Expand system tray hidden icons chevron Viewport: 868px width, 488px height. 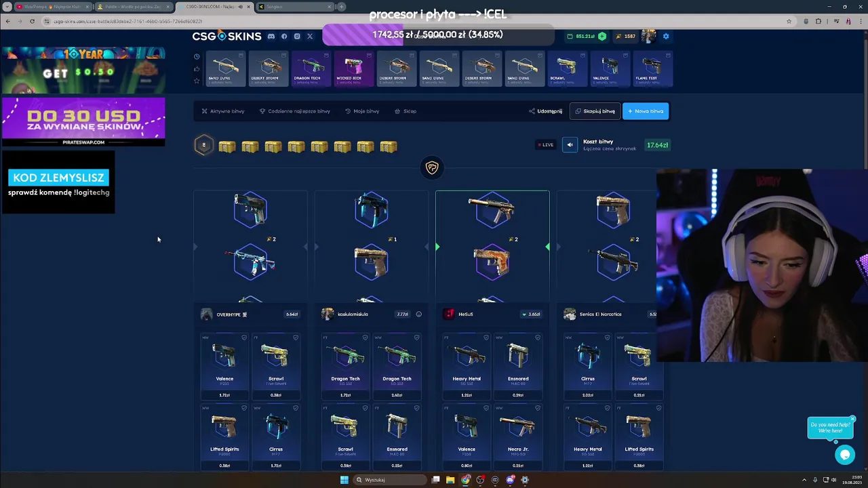click(804, 480)
